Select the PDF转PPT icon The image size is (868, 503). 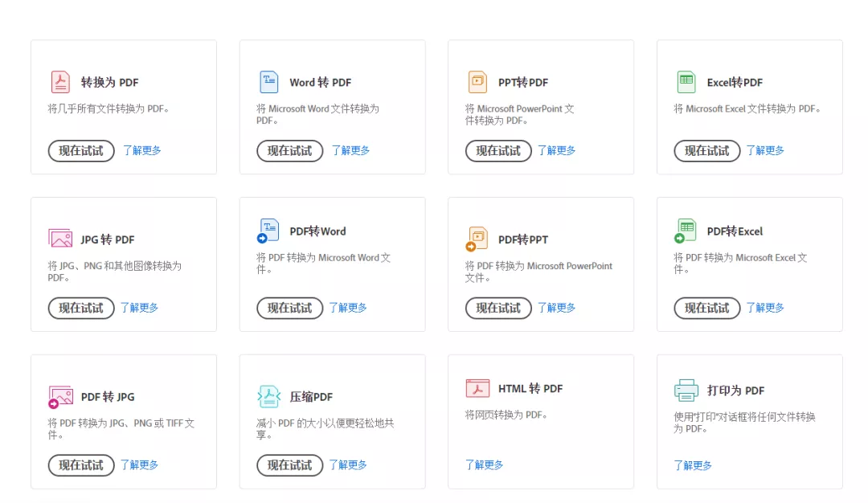coord(477,239)
